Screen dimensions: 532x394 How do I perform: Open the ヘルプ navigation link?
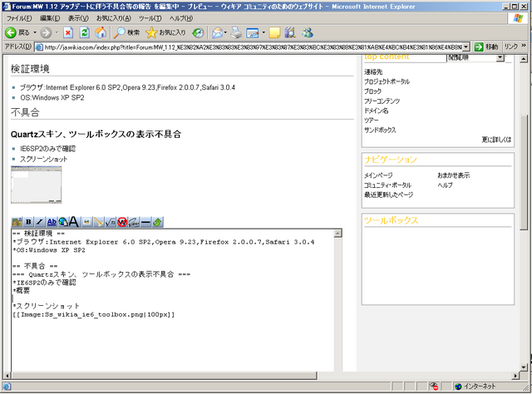(x=446, y=185)
